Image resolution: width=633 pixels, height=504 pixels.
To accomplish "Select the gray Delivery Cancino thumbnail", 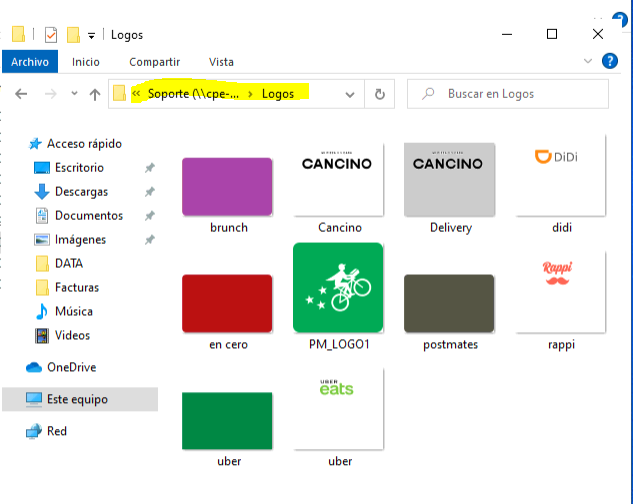I will (449, 179).
